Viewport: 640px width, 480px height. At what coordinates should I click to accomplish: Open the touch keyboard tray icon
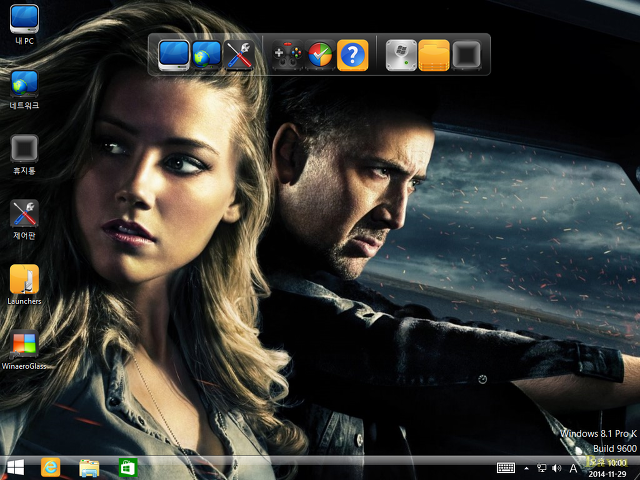[506, 468]
